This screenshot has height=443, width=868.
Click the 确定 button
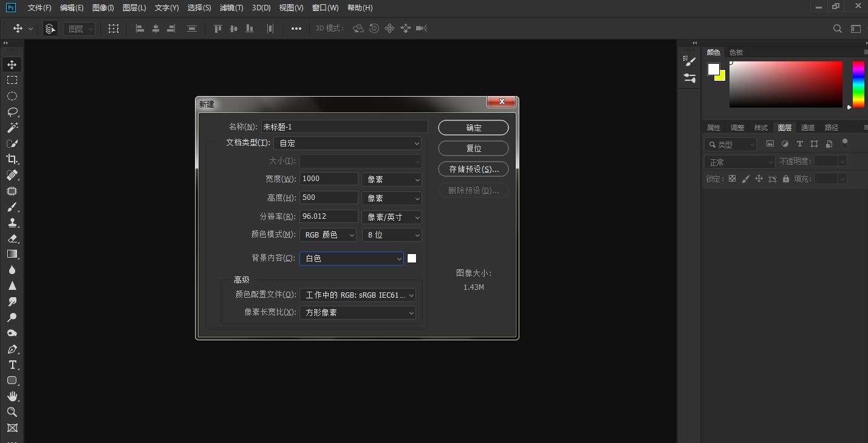point(473,128)
